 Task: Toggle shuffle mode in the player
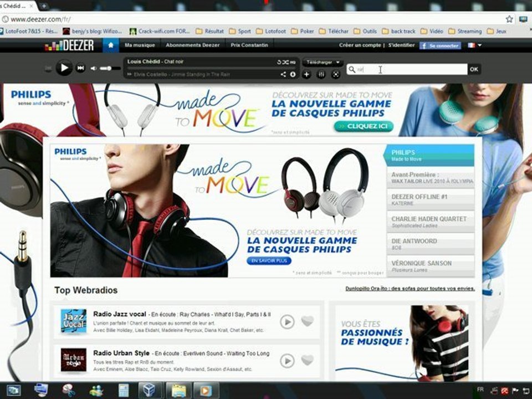pos(286,62)
